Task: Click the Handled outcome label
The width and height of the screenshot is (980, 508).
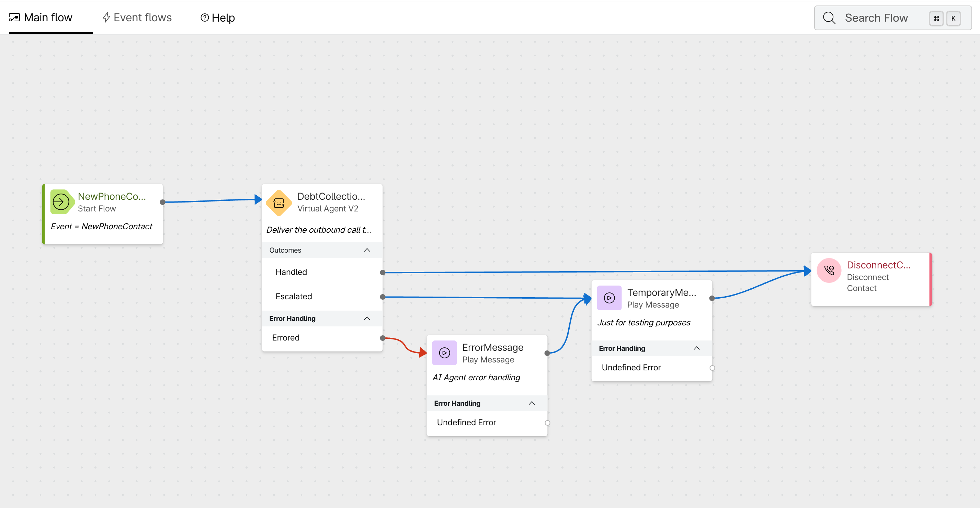Action: click(291, 272)
